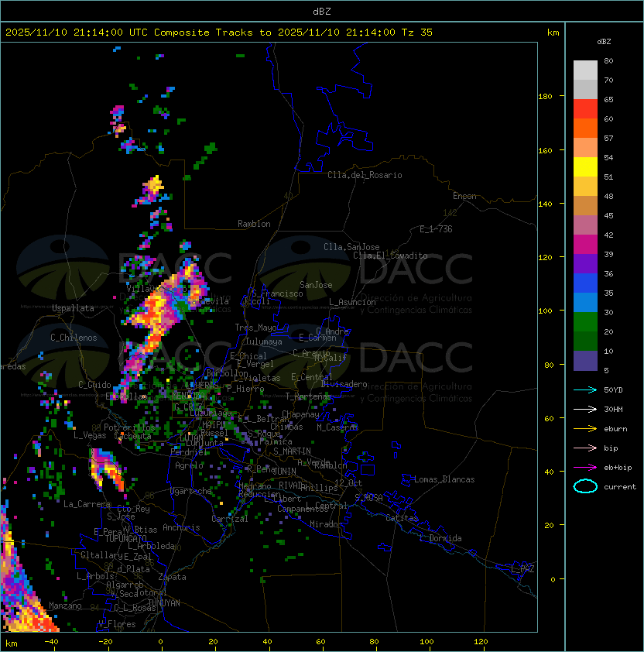Click the magenta eb+bip arrow legend icon
The height and width of the screenshot is (652, 644).
585,468
